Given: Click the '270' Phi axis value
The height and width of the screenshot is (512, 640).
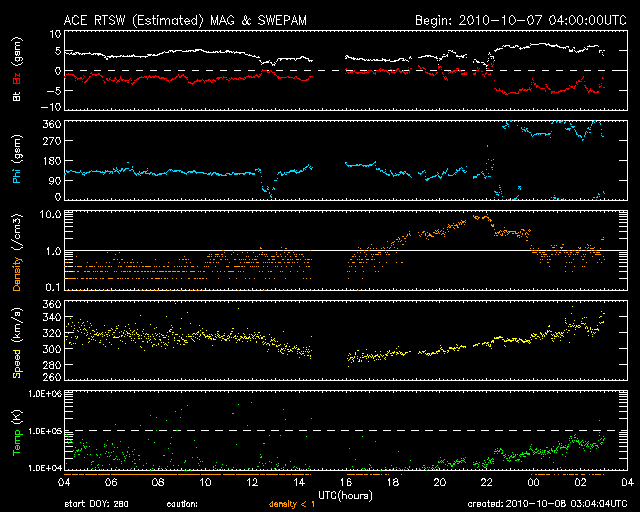Looking at the screenshot, I should point(52,141).
